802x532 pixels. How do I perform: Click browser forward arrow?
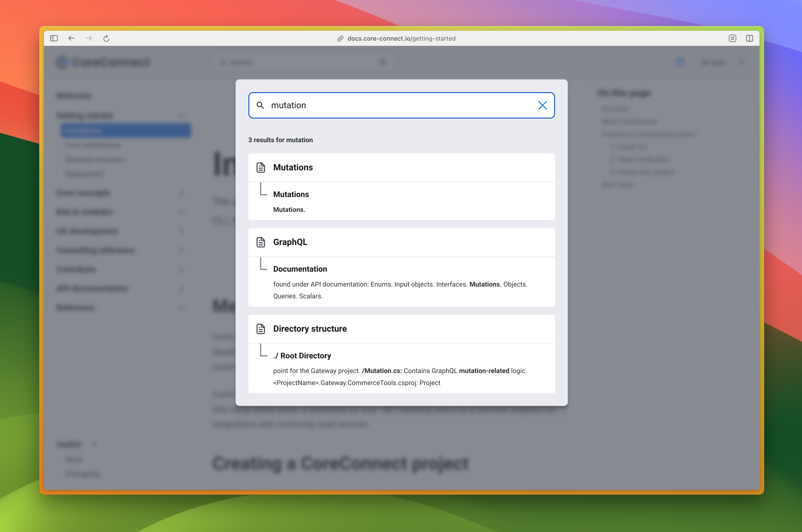click(x=89, y=38)
